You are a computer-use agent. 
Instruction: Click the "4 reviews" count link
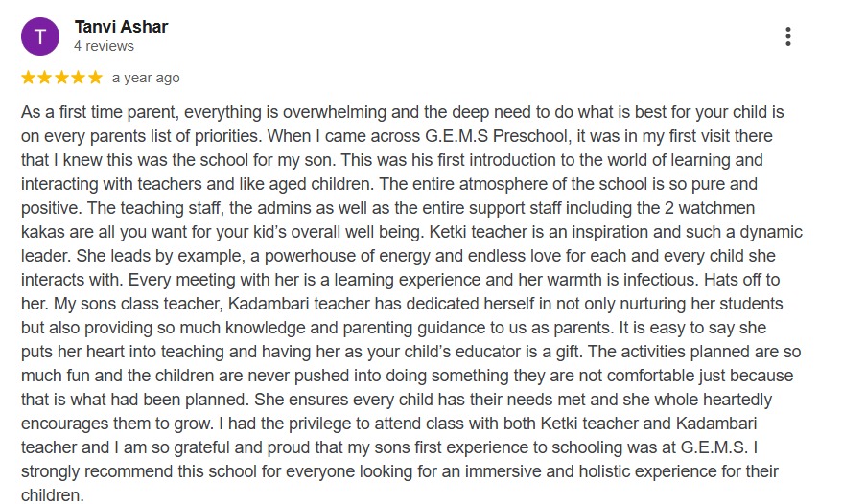coord(104,46)
